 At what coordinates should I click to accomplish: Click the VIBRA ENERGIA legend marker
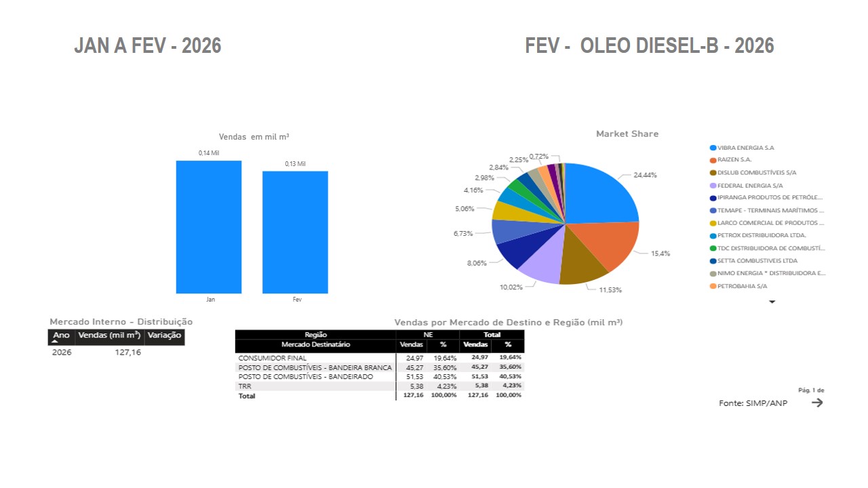click(713, 148)
